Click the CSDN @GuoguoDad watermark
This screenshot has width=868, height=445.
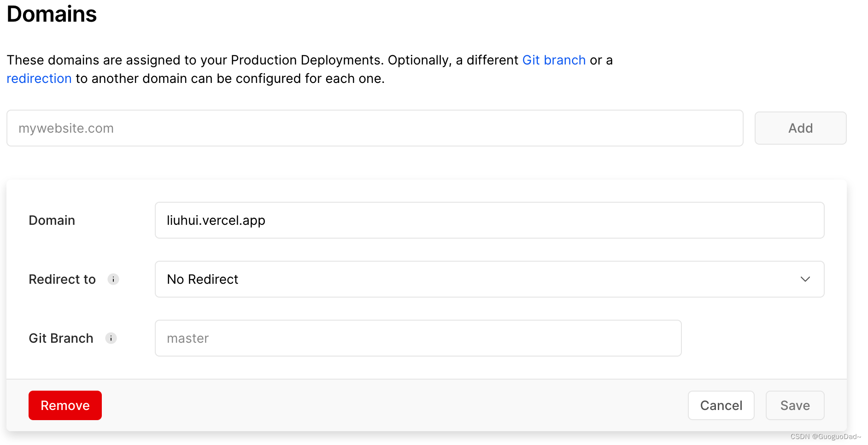click(x=825, y=437)
